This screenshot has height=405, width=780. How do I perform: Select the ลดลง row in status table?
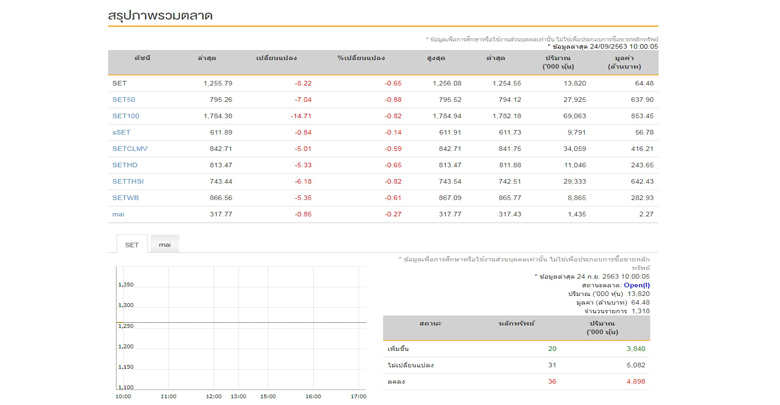point(396,381)
